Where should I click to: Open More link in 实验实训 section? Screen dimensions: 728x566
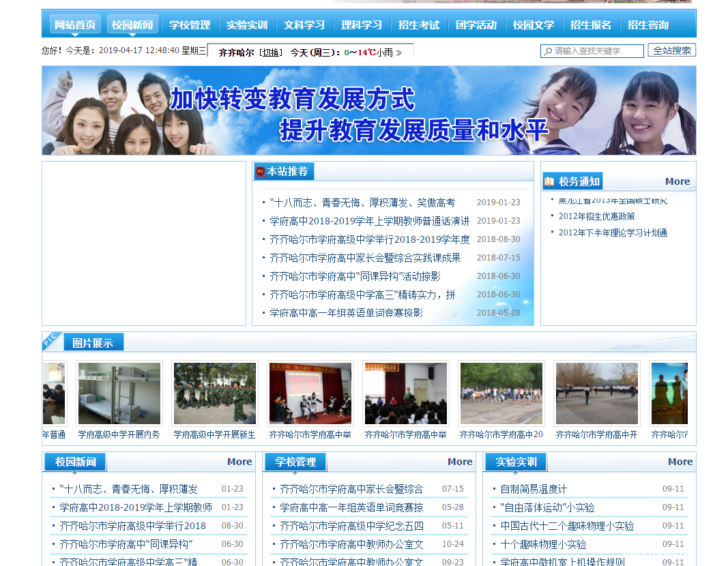click(680, 462)
